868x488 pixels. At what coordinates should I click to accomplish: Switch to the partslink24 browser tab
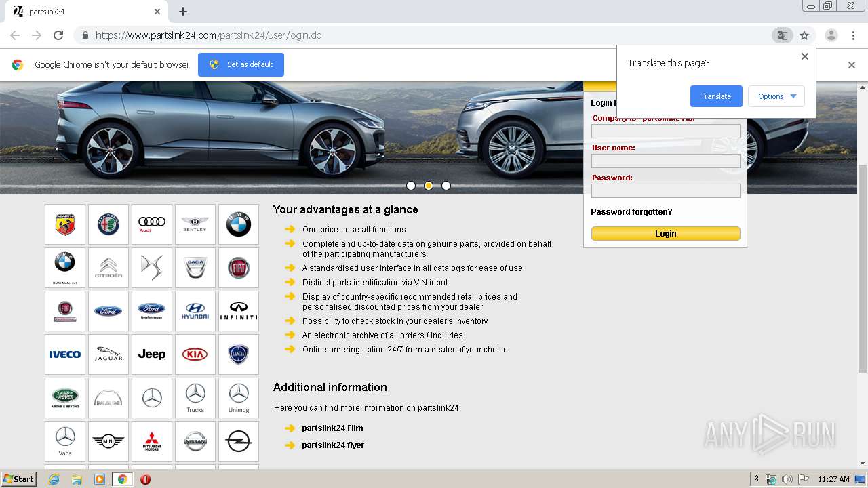(x=87, y=12)
